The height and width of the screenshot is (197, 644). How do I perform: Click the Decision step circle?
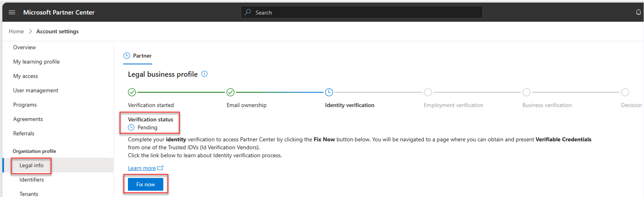tap(625, 92)
